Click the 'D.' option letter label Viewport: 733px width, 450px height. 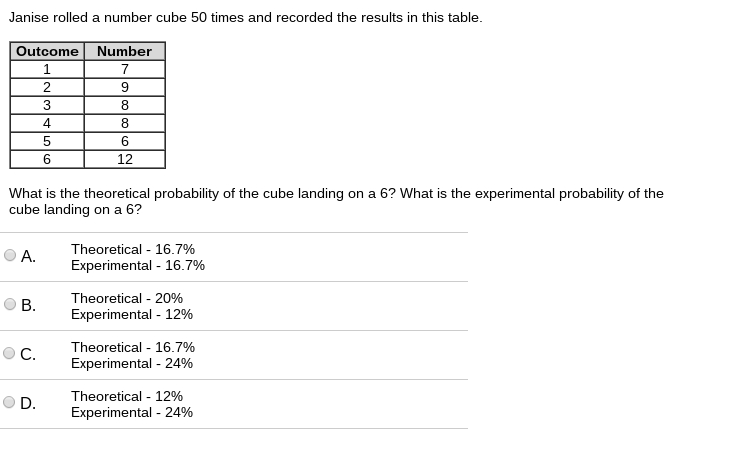pos(28,403)
